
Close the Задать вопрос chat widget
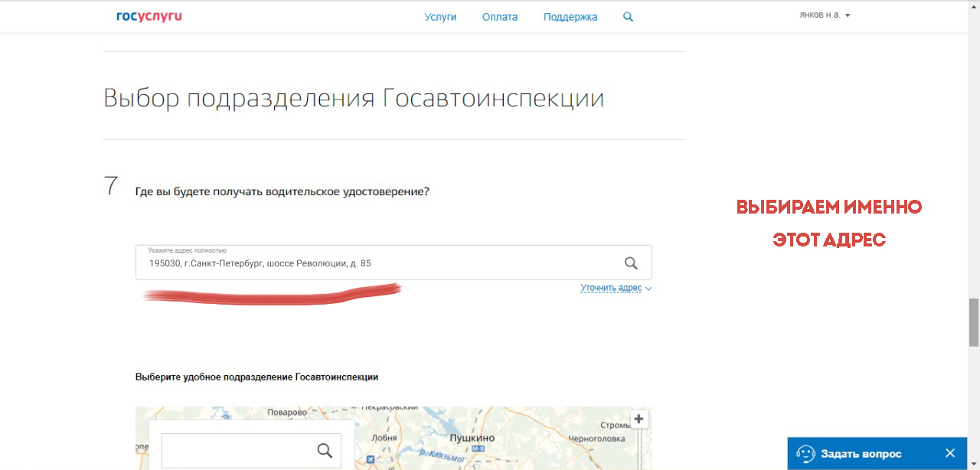coord(950,453)
